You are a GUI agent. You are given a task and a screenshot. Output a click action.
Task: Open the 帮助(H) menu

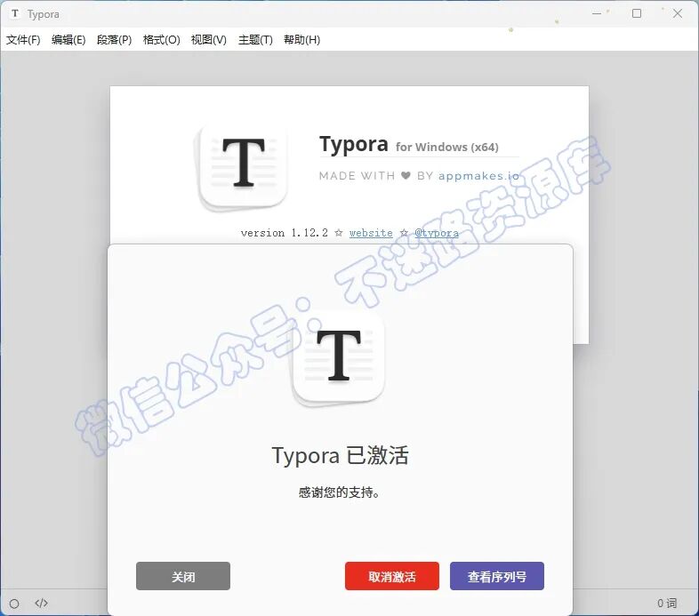[301, 40]
